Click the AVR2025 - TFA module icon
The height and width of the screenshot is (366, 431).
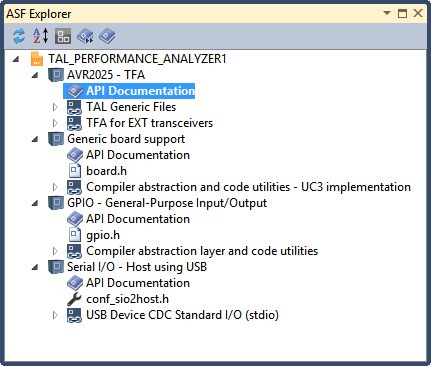pos(56,75)
